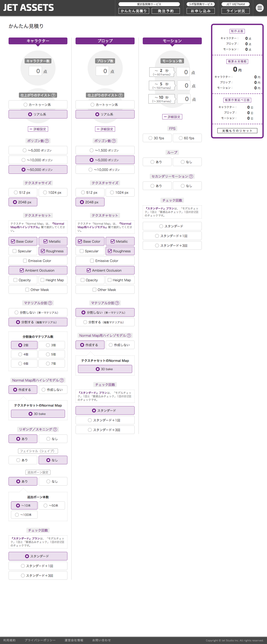Screen dimensions: 267x644
Task: Open help icon for セカンダリーモーション
Action: coord(191,176)
